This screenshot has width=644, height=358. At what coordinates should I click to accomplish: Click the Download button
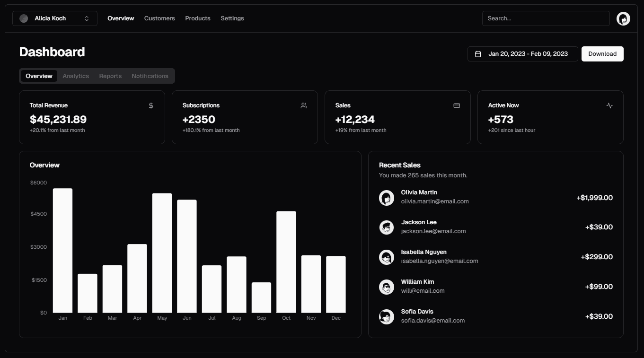[x=602, y=54]
